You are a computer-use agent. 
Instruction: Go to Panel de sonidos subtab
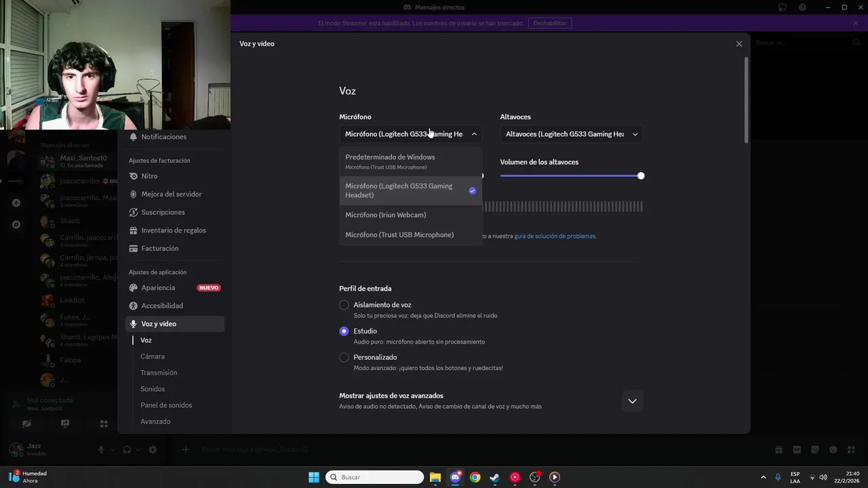click(166, 405)
